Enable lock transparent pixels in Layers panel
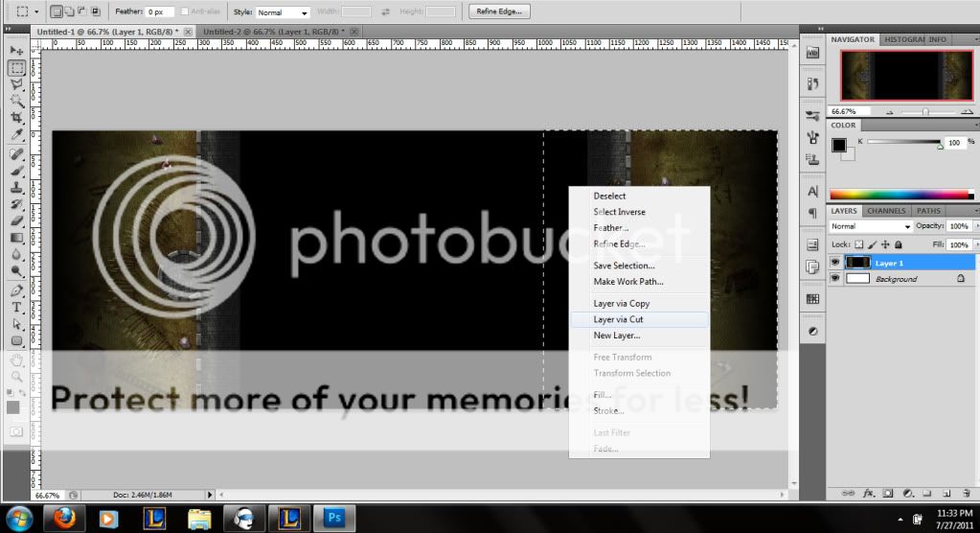The height and width of the screenshot is (533, 980). pos(859,244)
